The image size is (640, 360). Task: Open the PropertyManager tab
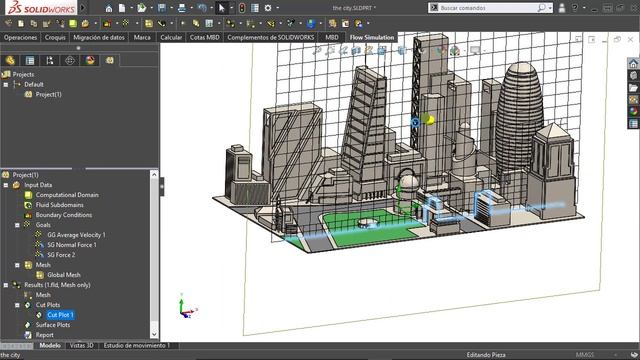point(30,60)
